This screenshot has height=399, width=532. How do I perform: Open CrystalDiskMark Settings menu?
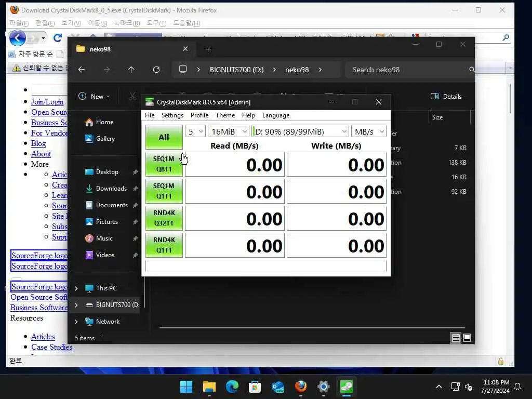[172, 115]
